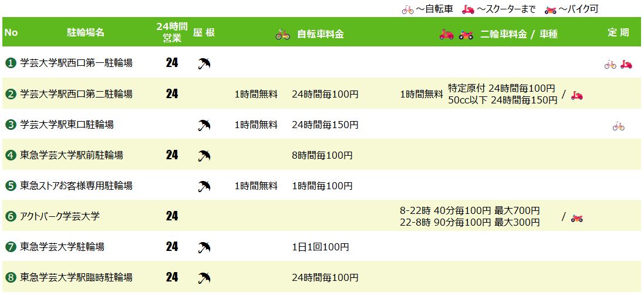Click 1時間毎100円 fee text
The height and width of the screenshot is (295, 644).
click(x=322, y=186)
